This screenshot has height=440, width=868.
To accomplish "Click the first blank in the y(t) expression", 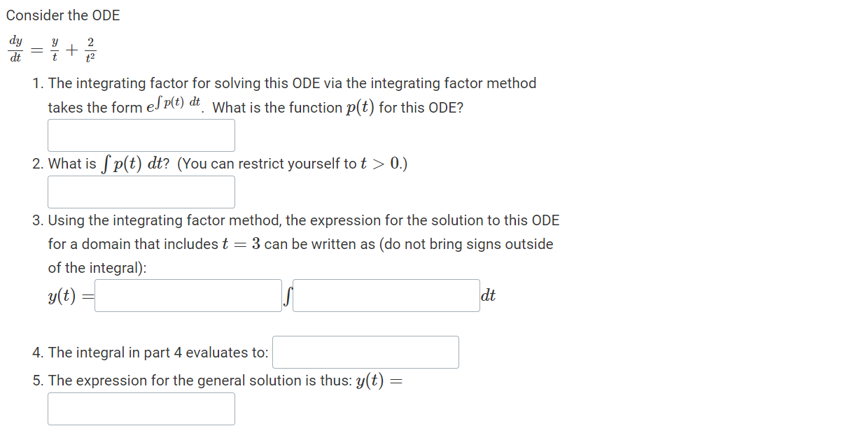I will click(x=187, y=295).
